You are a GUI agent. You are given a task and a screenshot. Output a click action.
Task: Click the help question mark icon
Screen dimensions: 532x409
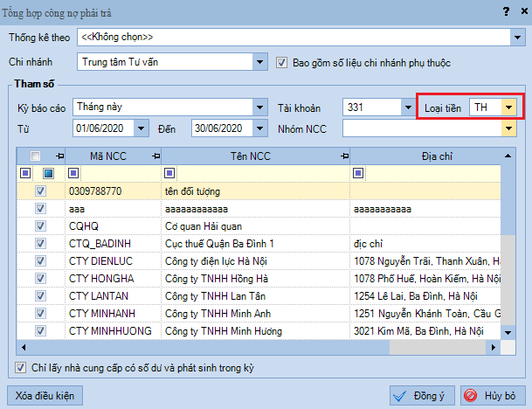pos(505,11)
